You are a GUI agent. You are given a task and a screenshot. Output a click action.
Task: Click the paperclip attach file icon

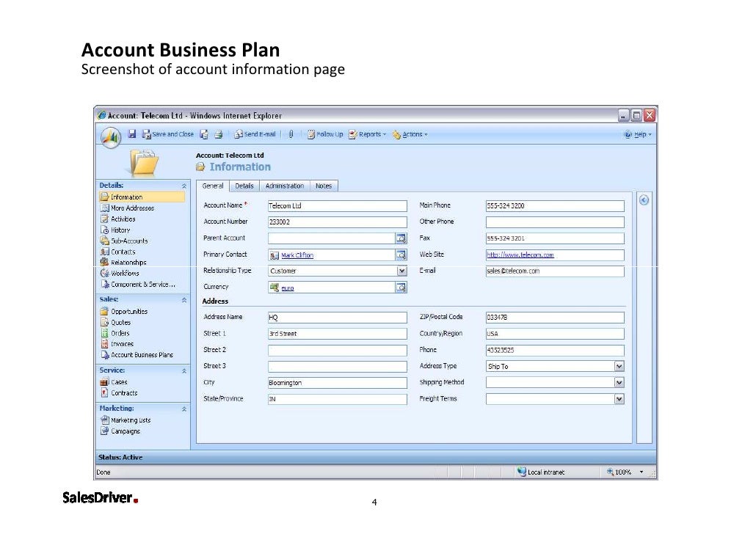coord(291,134)
